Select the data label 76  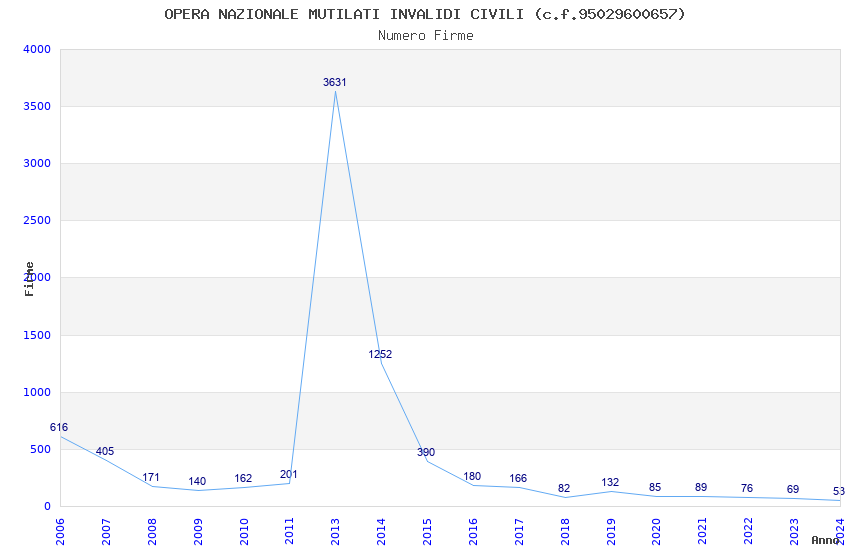(747, 489)
